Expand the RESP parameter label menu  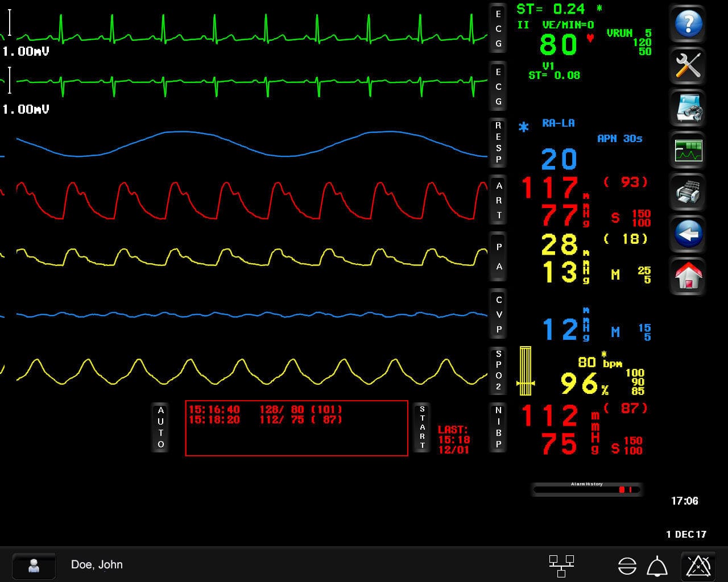(499, 143)
